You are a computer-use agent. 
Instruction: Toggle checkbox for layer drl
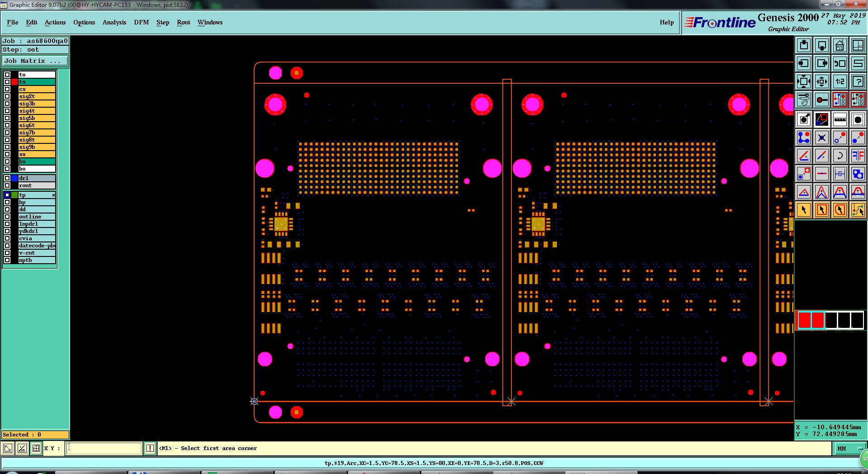(7, 178)
